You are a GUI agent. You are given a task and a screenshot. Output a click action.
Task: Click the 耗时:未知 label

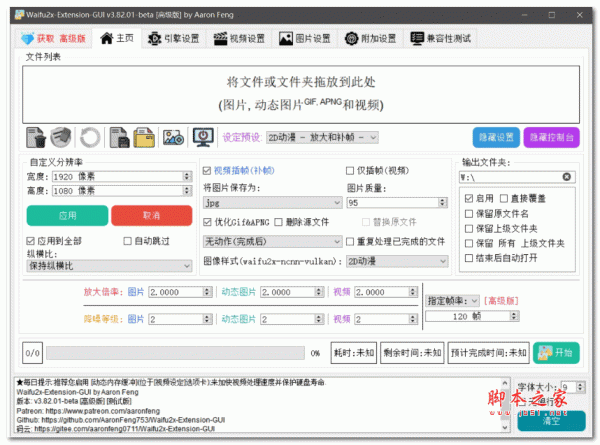pyautogui.click(x=354, y=353)
